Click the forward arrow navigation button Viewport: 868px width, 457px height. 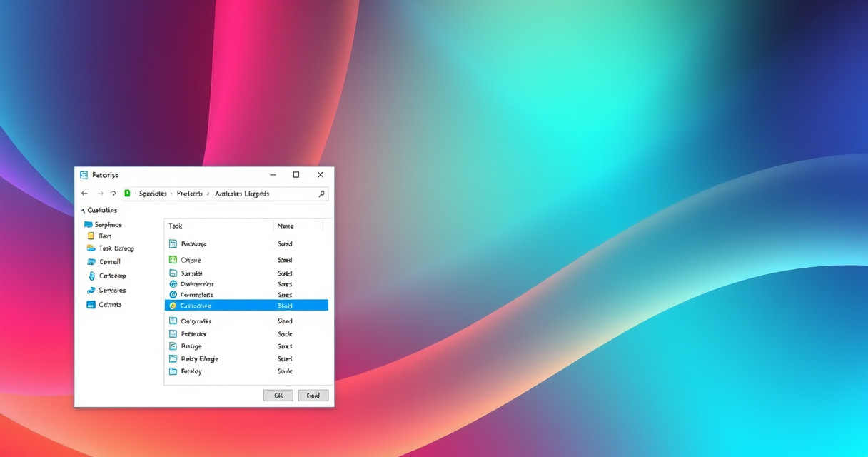point(100,194)
